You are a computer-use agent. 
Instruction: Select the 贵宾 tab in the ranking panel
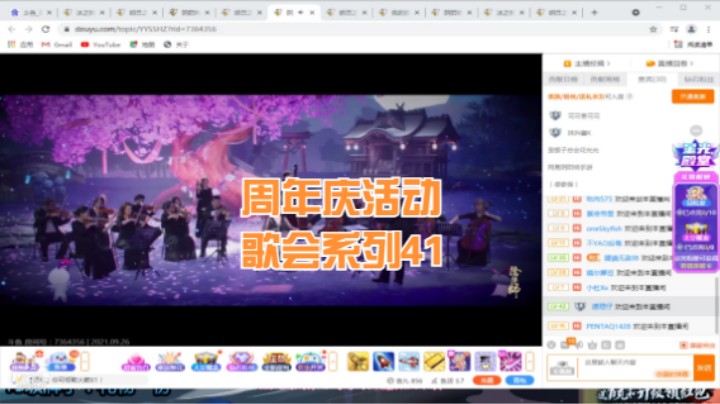pyautogui.click(x=652, y=79)
